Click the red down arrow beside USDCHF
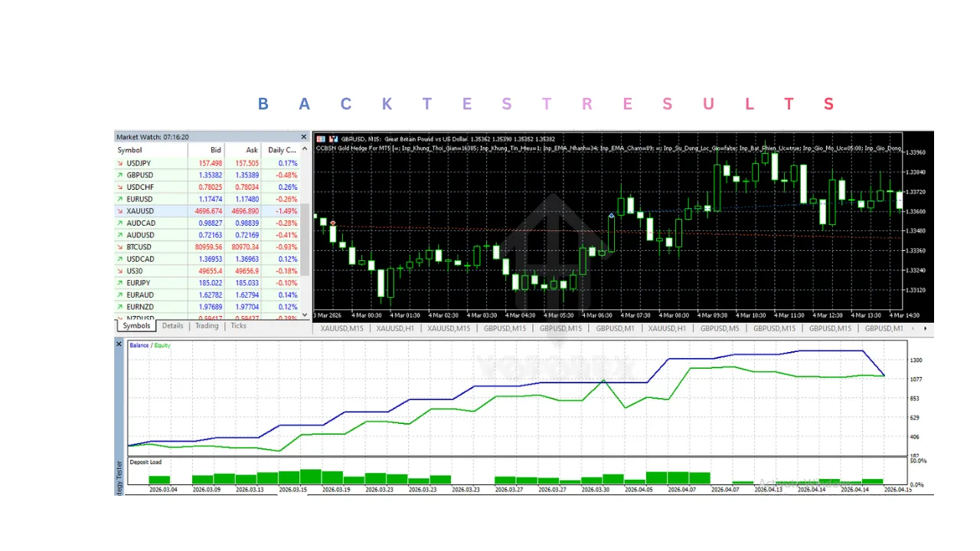Image resolution: width=980 pixels, height=551 pixels. [x=120, y=187]
